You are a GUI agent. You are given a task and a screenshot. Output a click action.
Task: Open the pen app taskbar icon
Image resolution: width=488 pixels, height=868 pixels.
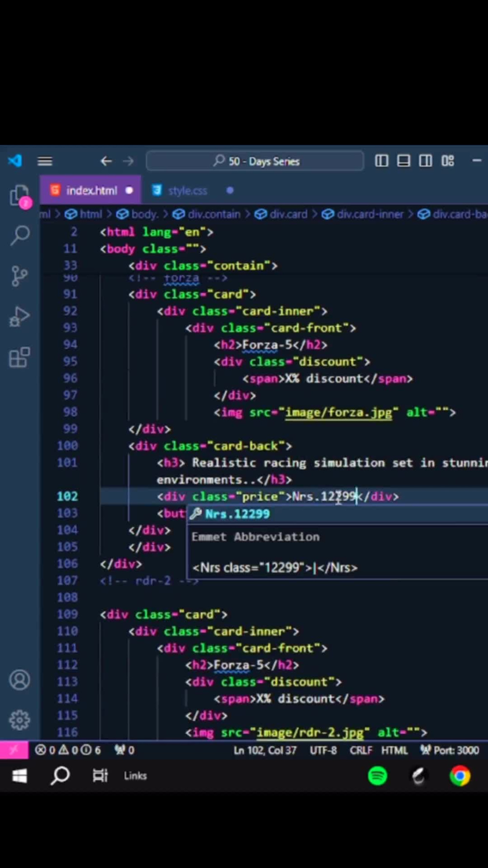point(419,776)
